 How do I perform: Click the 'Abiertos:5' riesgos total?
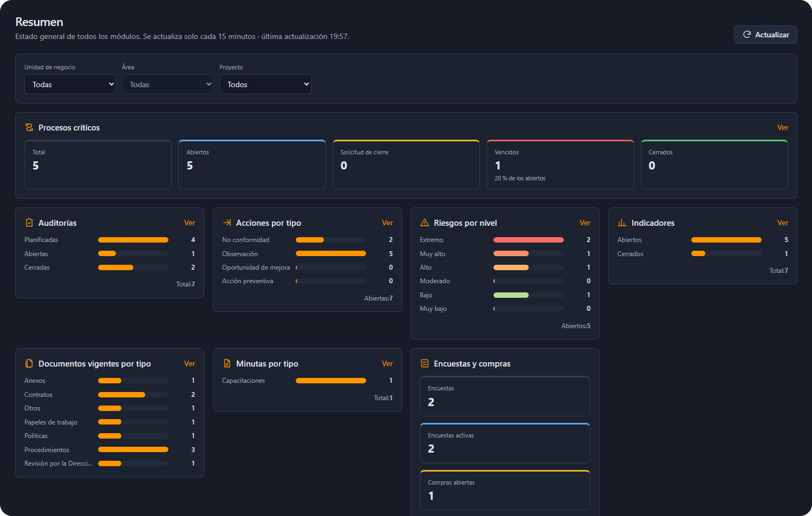576,326
